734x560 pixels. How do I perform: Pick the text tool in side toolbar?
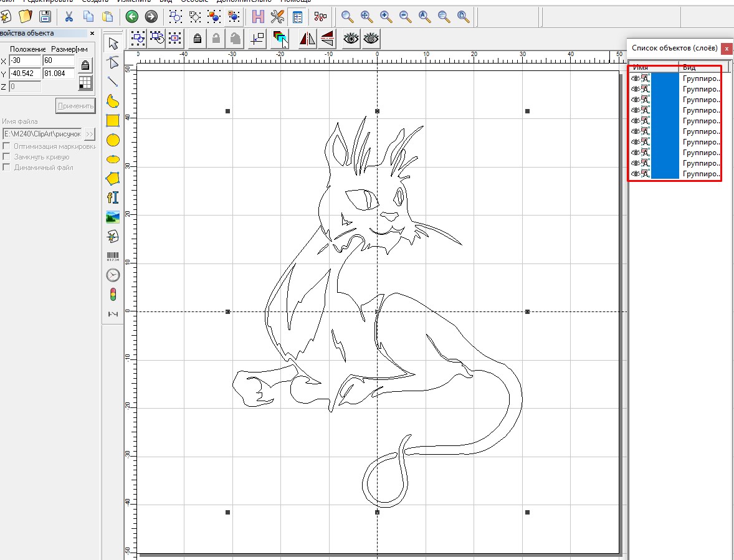(113, 197)
